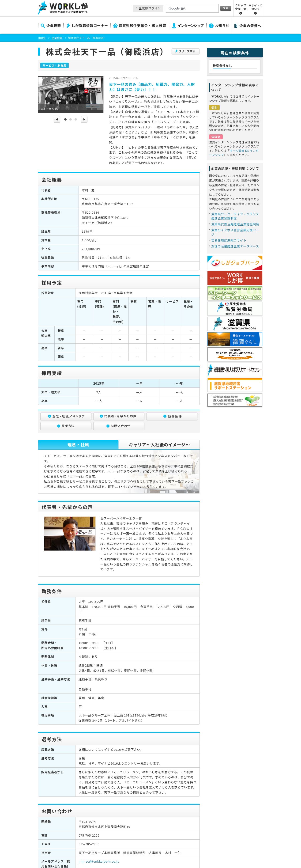The height and width of the screenshot is (868, 301).
Task: Focus the Google search input field
Action: pyautogui.click(x=192, y=8)
